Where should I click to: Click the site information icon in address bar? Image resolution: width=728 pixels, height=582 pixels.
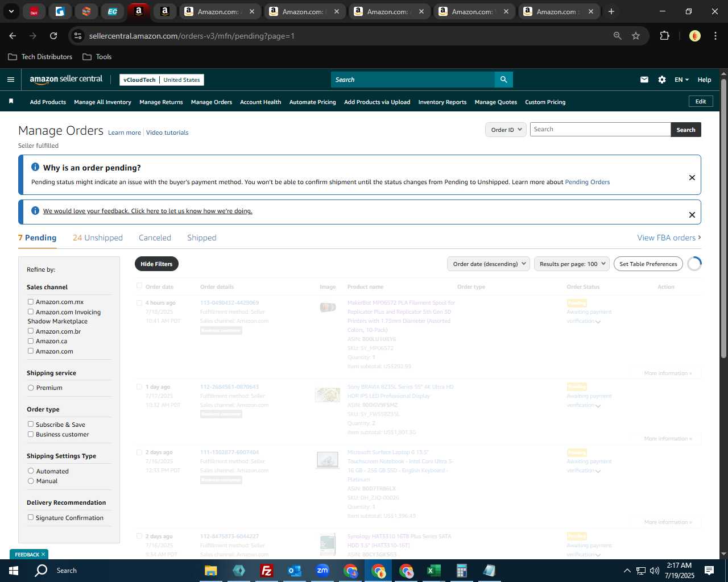pos(78,36)
